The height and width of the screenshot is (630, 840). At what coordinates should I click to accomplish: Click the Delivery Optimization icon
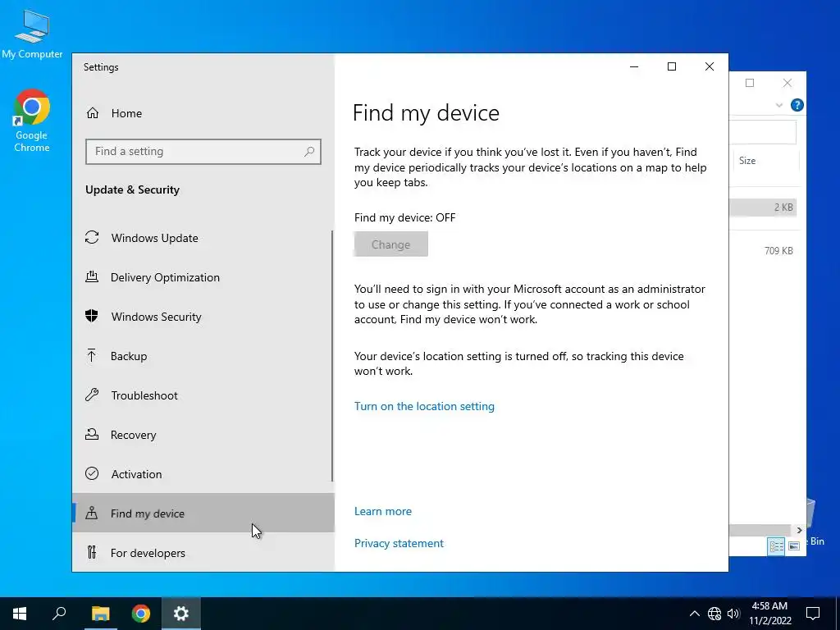pyautogui.click(x=92, y=277)
